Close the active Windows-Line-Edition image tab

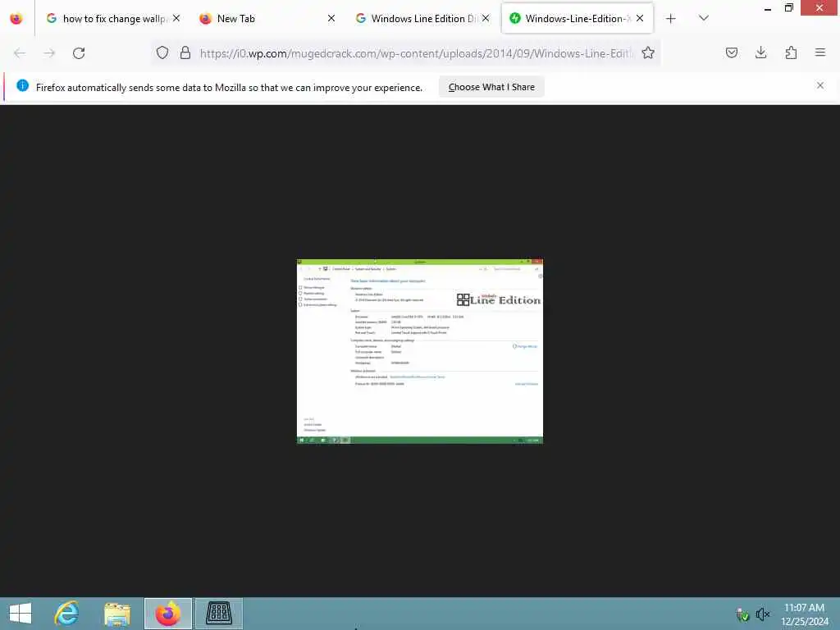coord(640,18)
